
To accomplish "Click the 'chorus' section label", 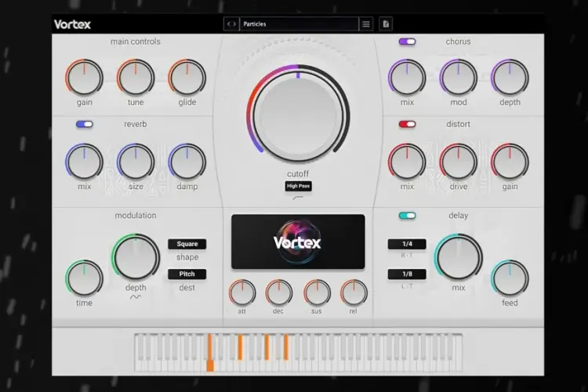I will (x=459, y=42).
